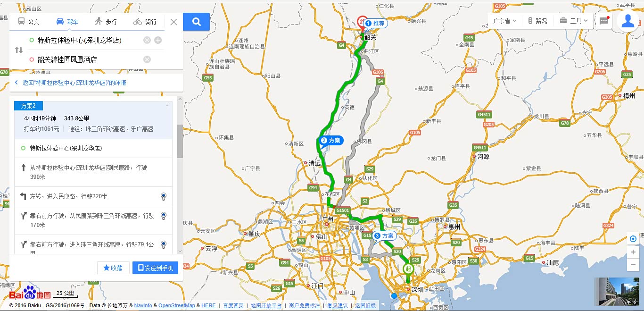Toggle the 路况 traffic layer
The width and height of the screenshot is (644, 311).
(x=537, y=21)
